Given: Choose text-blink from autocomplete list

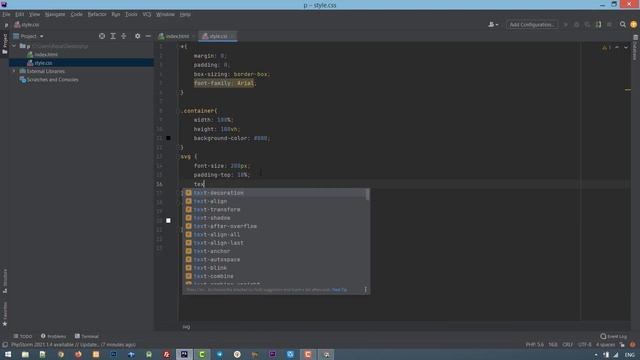Looking at the screenshot, I should click(274, 268).
